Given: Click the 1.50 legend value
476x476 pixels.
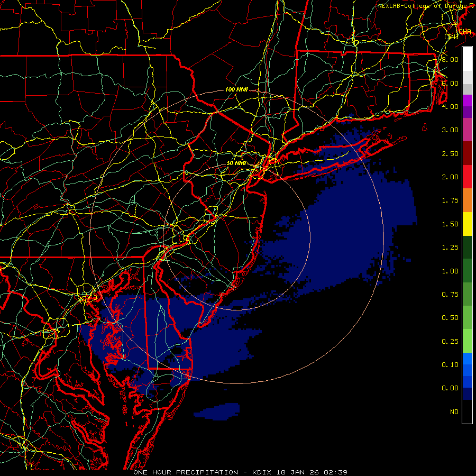Looking at the screenshot, I should tap(450, 224).
